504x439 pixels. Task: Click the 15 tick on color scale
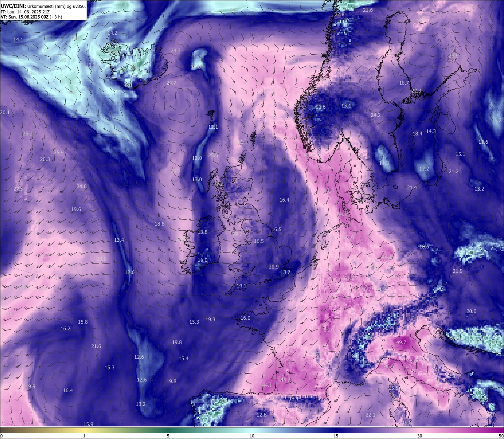coord(336,436)
